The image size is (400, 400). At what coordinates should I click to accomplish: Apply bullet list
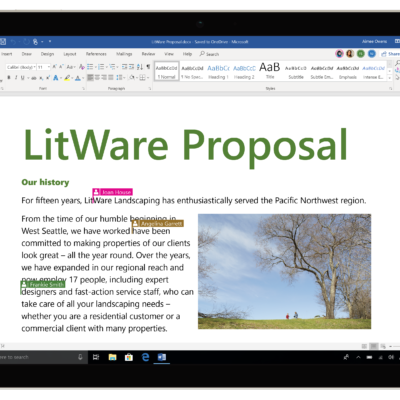coord(90,67)
